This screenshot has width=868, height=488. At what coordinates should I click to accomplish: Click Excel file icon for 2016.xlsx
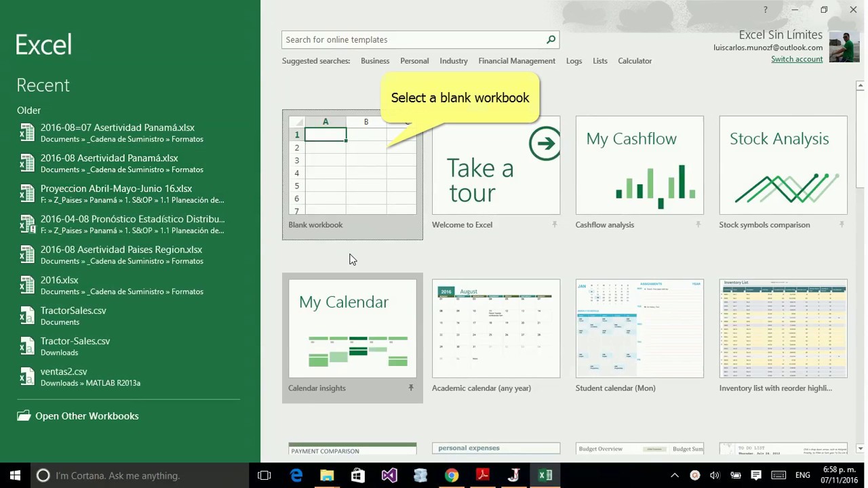pyautogui.click(x=26, y=285)
